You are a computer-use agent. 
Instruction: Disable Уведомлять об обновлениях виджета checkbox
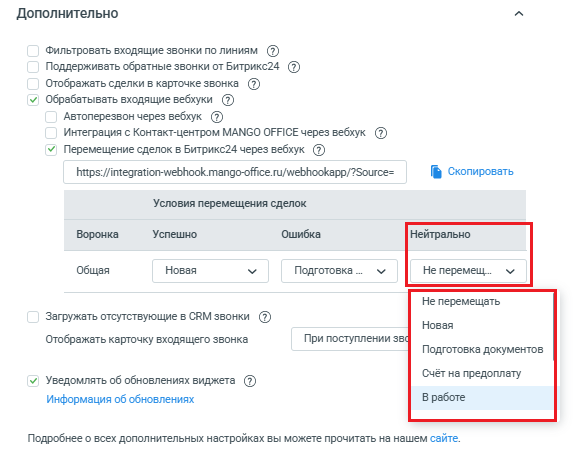tap(33, 381)
